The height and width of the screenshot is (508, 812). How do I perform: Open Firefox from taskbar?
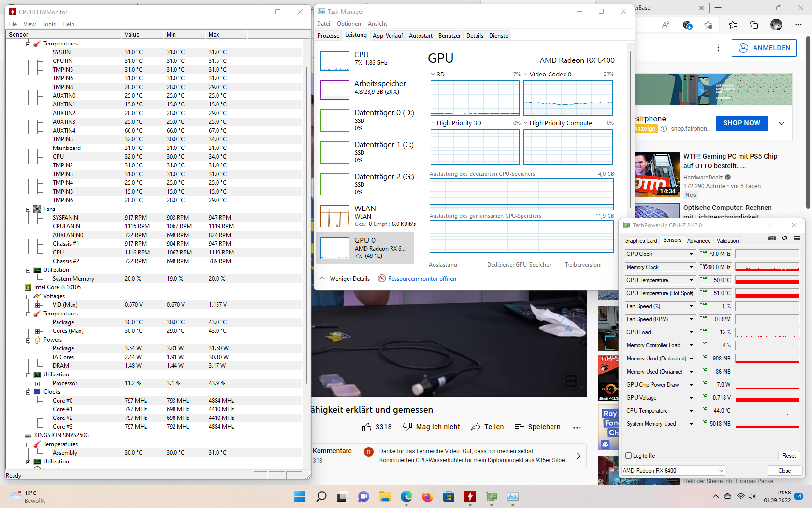click(x=427, y=496)
